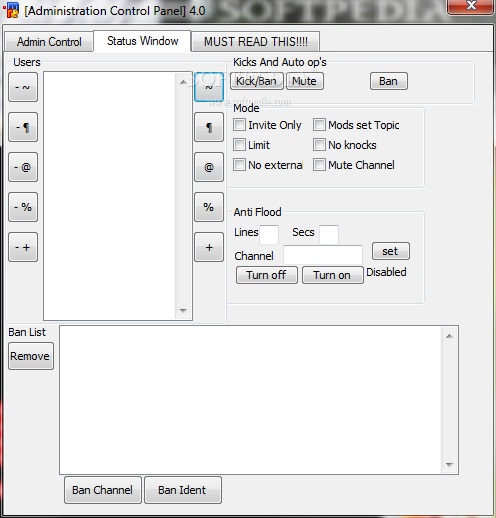Image resolution: width=496 pixels, height=518 pixels.
Task: Click the '- @' deop button
Action: pyautogui.click(x=23, y=167)
